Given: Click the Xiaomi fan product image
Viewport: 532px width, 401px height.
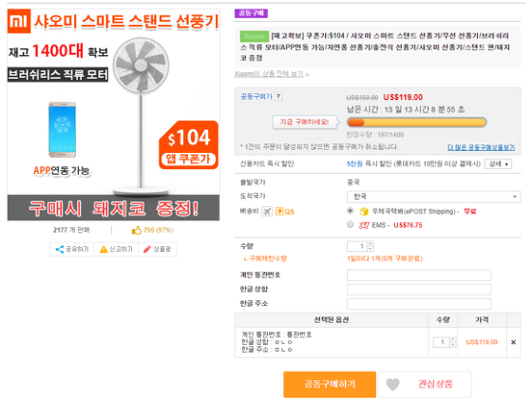Looking at the screenshot, I should 114,115.
